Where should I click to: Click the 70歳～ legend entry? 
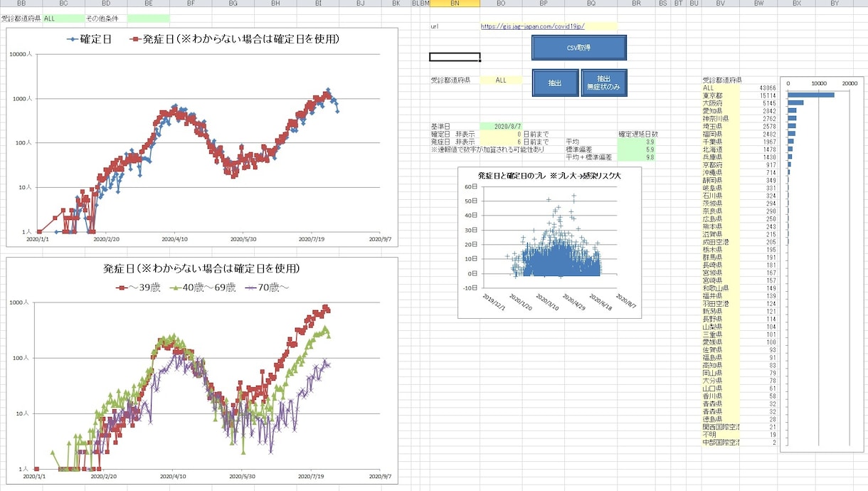(267, 287)
